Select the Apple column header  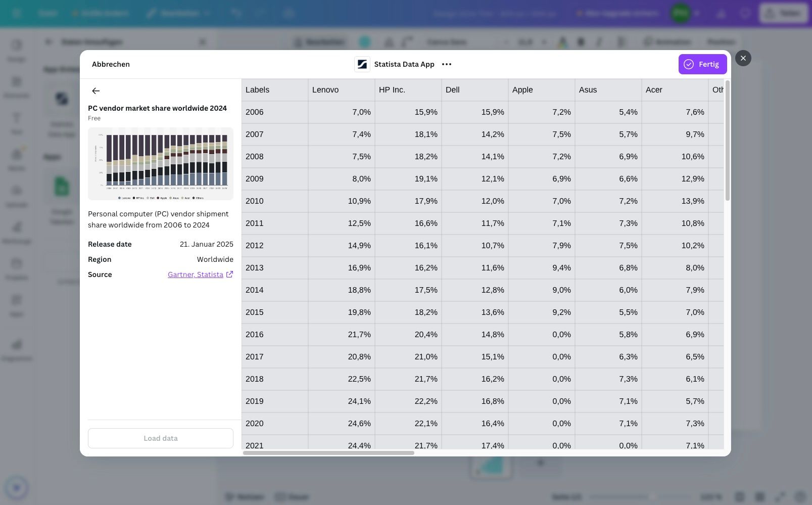(541, 90)
